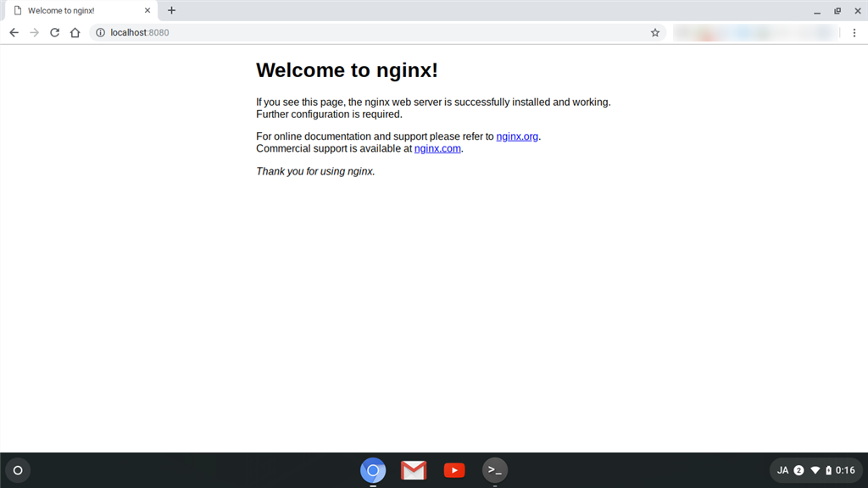Viewport: 868px width, 488px height.
Task: Open the Chrome three-dot menu
Action: tap(854, 33)
